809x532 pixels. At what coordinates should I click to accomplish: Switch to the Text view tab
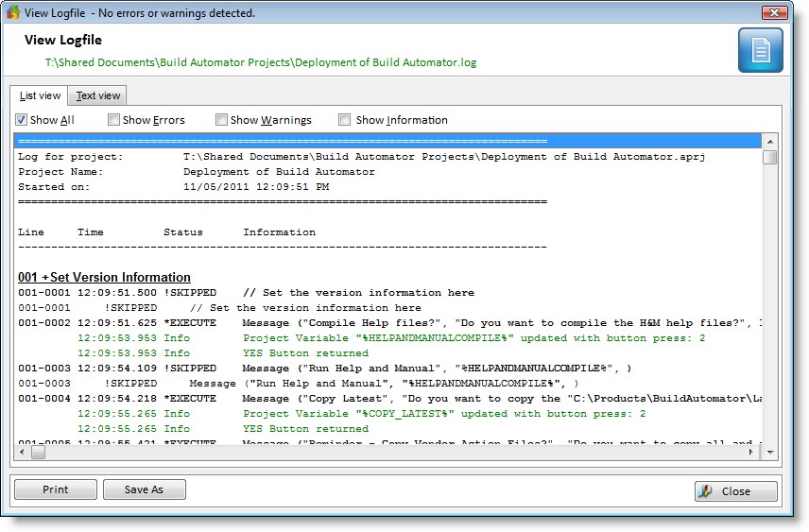coord(98,95)
